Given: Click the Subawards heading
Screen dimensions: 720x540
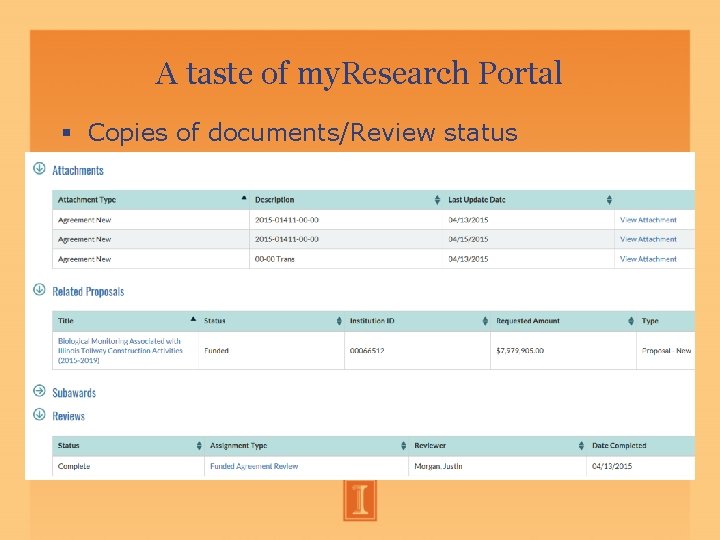Looking at the screenshot, I should click(x=74, y=393).
